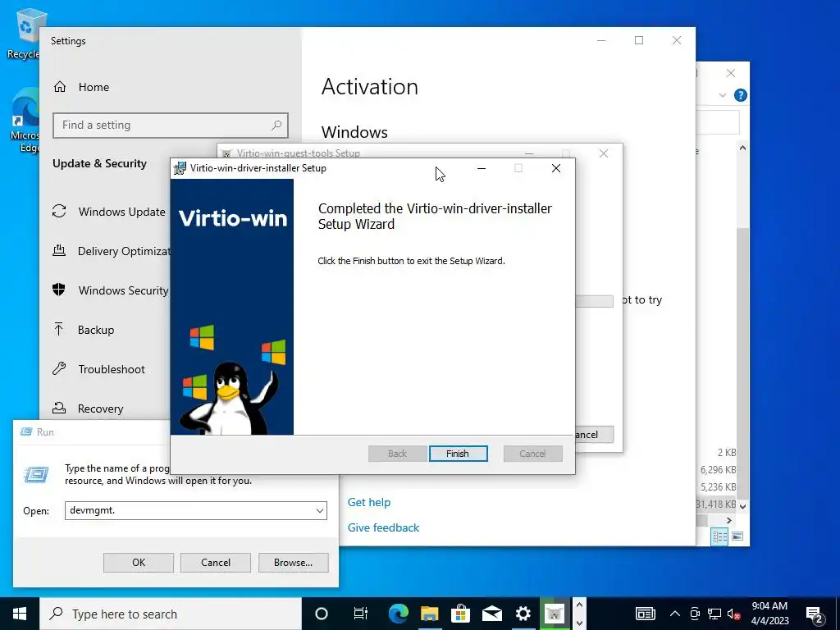Maximize the Settings window

[x=638, y=41]
